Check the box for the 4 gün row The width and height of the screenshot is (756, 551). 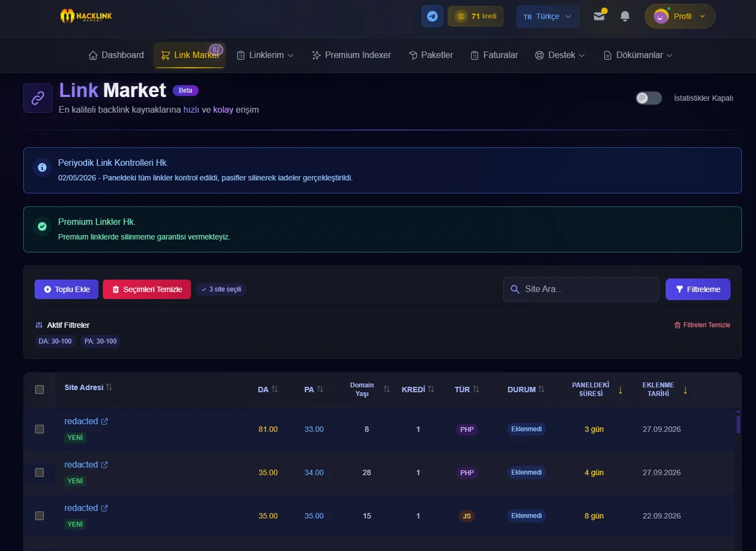40,472
